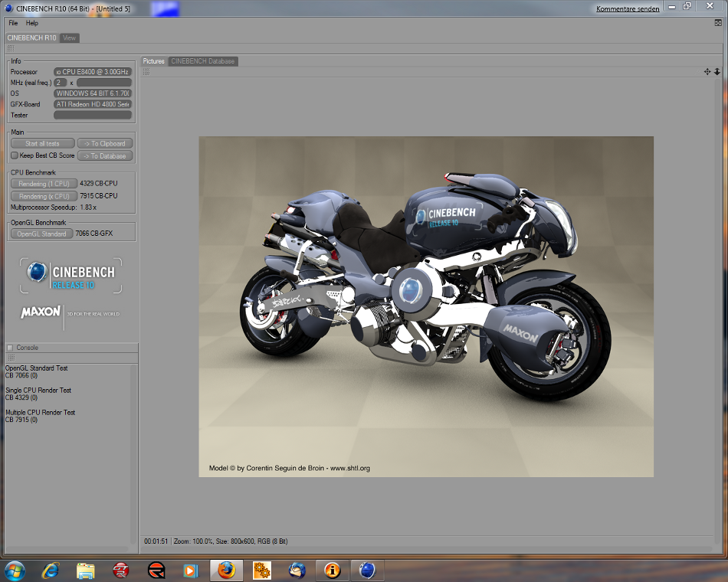Run the OpenGL Standard benchmark
Image resolution: width=728 pixels, height=582 pixels.
(x=42, y=234)
